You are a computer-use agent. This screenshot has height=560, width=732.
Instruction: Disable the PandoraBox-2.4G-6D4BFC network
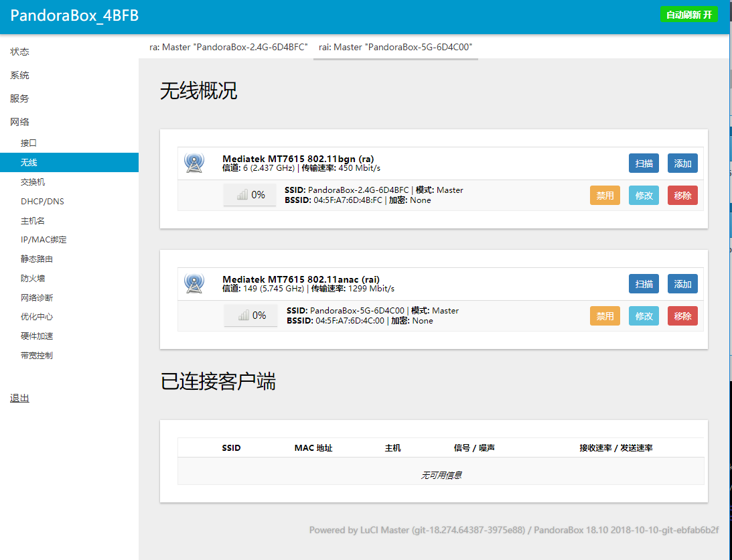tap(605, 196)
